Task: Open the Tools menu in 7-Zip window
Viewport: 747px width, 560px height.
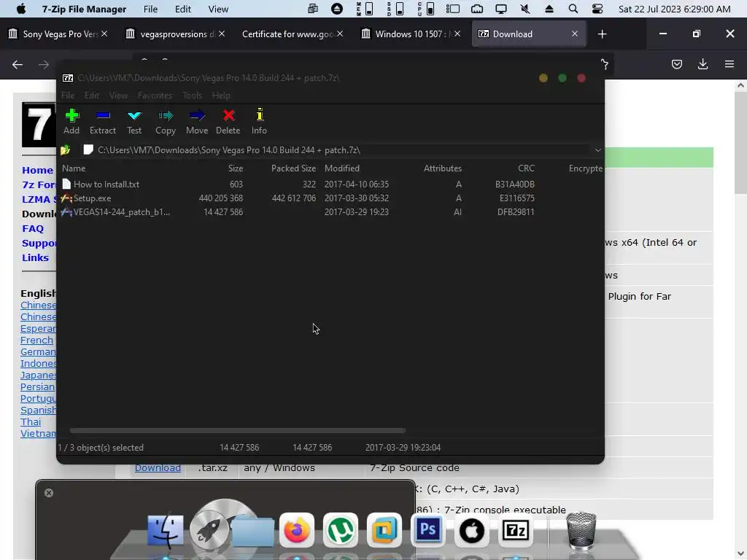Action: (x=192, y=96)
